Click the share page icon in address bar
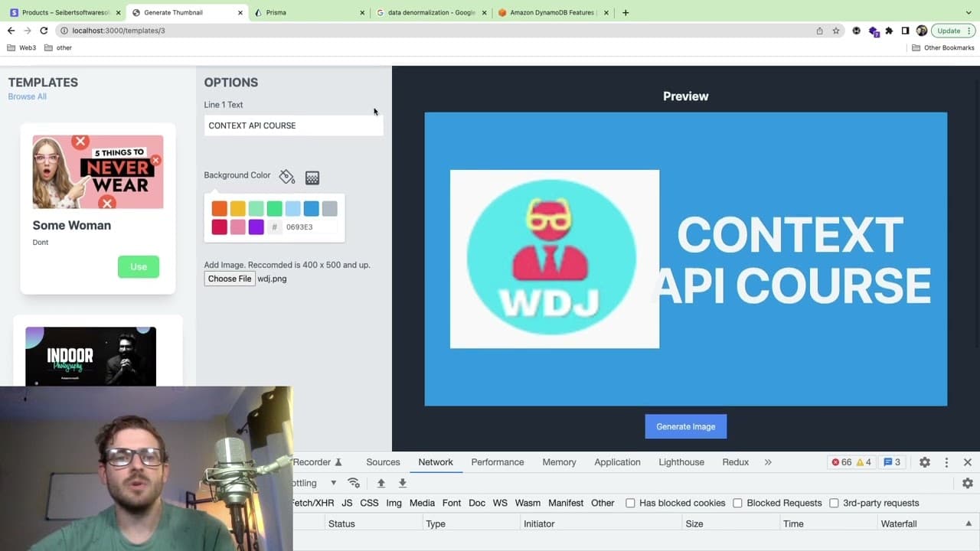Screen dimensions: 980x551 coord(819,31)
